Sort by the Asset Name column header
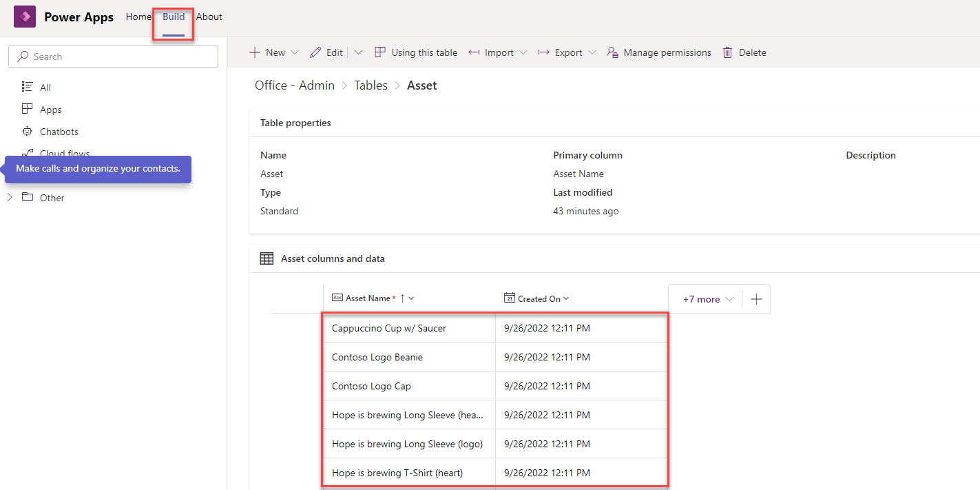This screenshot has height=490, width=980. click(x=368, y=298)
